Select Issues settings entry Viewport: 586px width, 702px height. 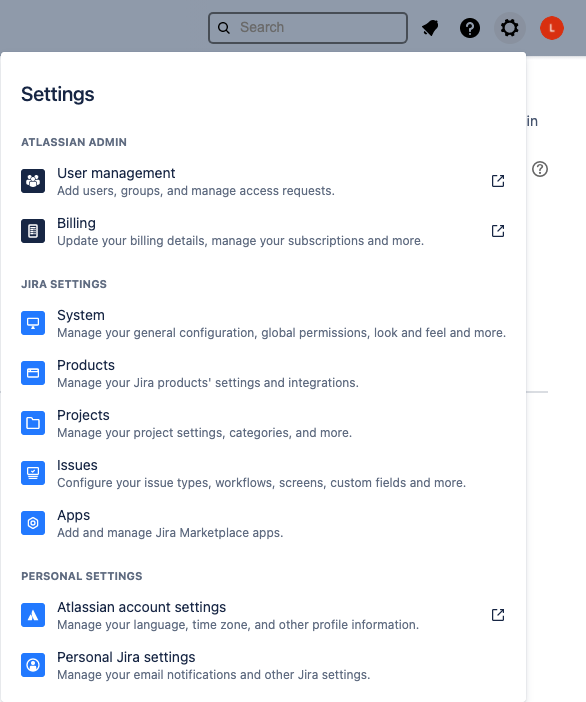263,473
